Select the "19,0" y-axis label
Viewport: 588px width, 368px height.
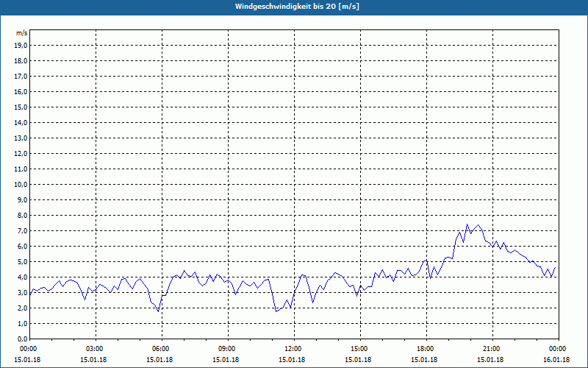pyautogui.click(x=21, y=46)
